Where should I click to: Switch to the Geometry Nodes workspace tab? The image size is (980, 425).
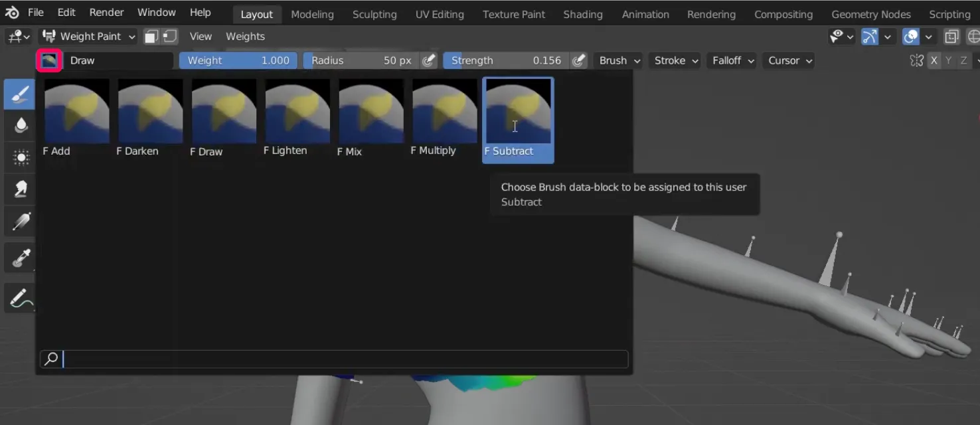[871, 15]
